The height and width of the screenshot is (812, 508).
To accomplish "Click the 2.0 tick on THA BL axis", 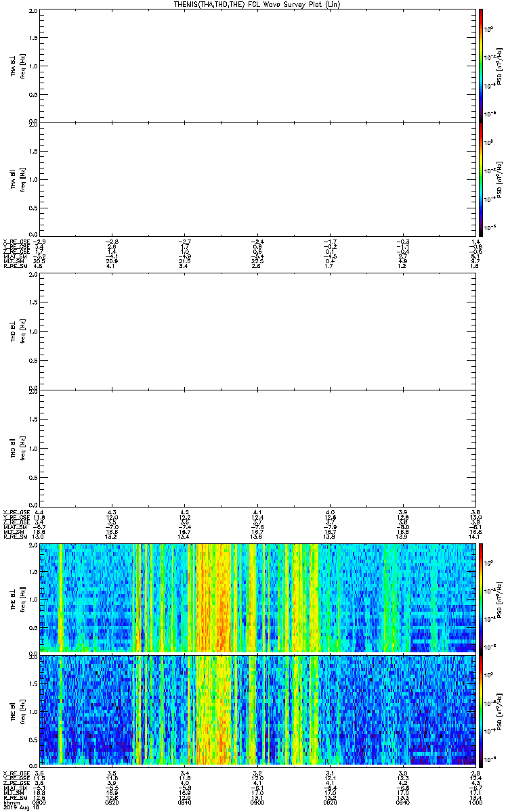I will point(33,12).
